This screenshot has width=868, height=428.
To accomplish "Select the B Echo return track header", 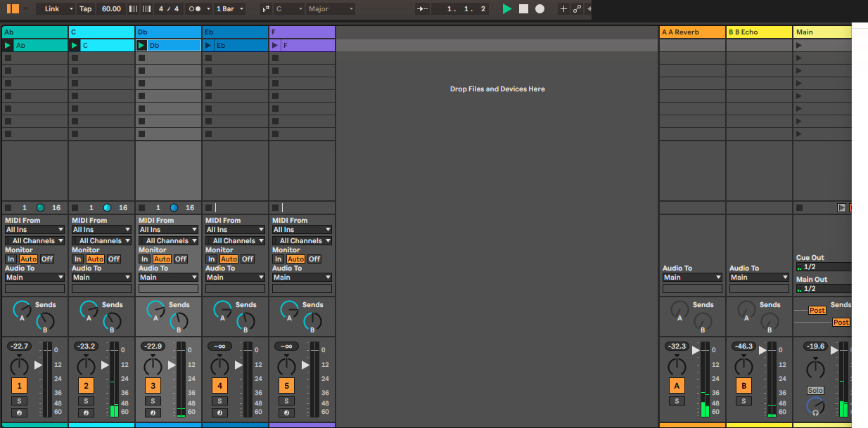I will click(x=760, y=32).
